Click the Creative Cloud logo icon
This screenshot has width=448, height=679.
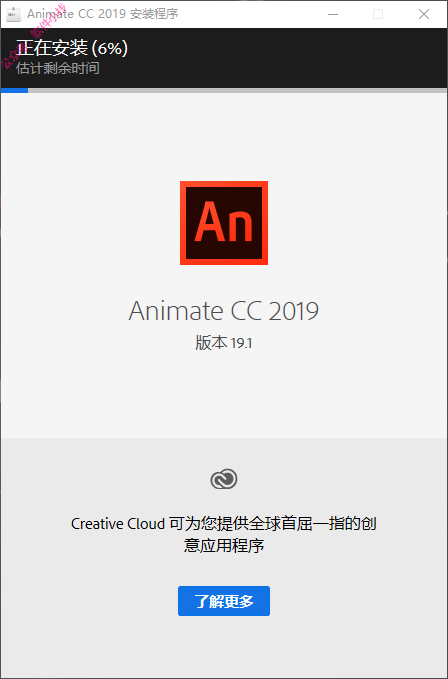[224, 479]
